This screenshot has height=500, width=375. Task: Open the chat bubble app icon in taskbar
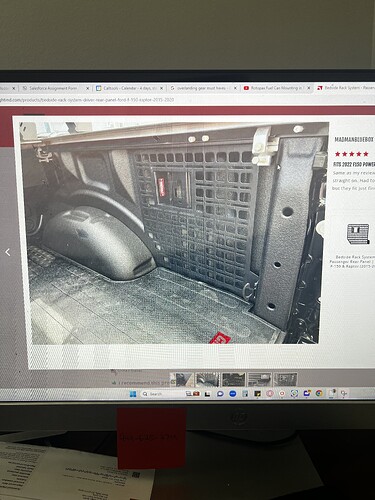[x=220, y=394]
